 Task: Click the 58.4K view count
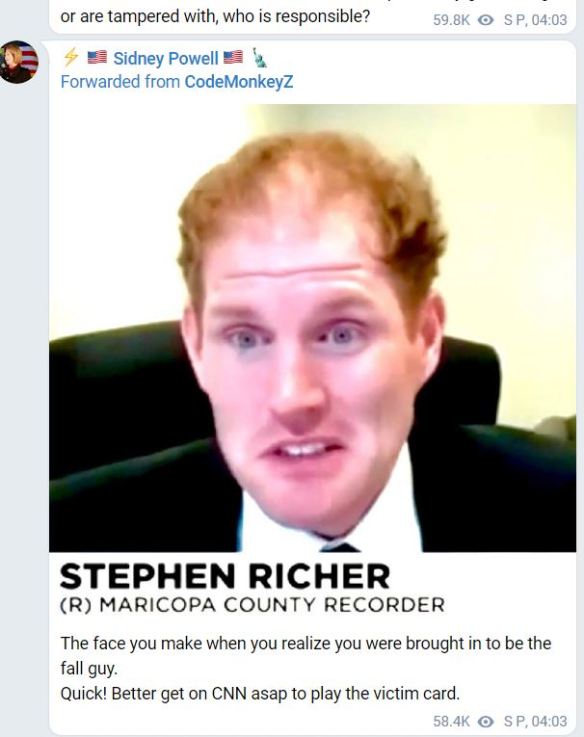tap(451, 721)
